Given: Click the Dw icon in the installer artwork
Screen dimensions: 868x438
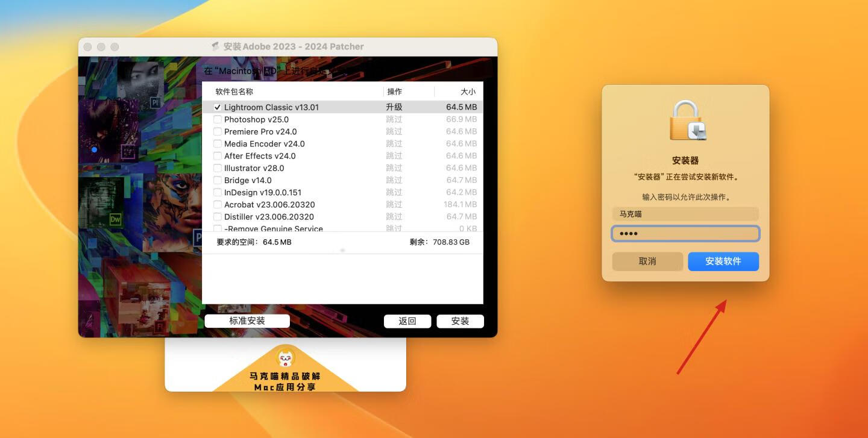Looking at the screenshot, I should point(115,219).
